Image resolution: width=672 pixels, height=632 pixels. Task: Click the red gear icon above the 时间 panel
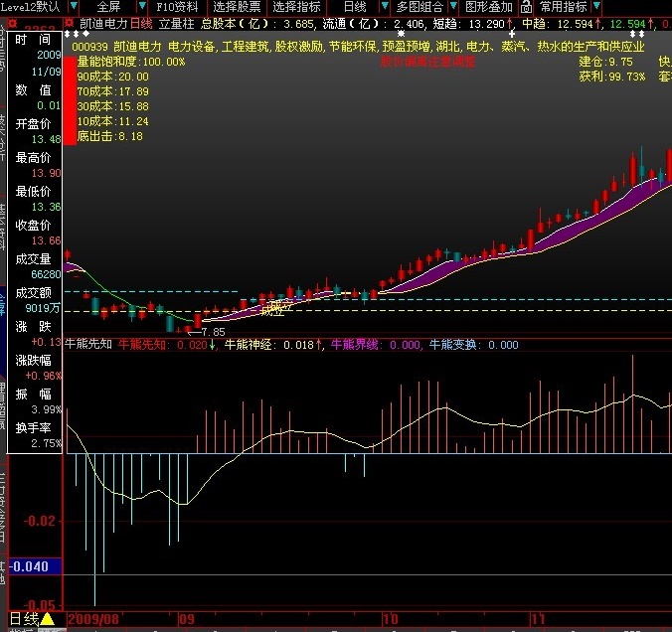click(x=13, y=23)
